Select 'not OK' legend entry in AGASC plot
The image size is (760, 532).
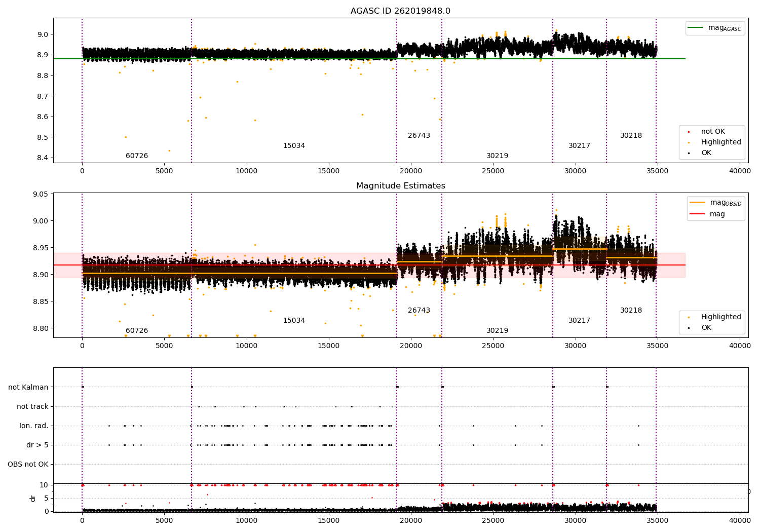713,132
